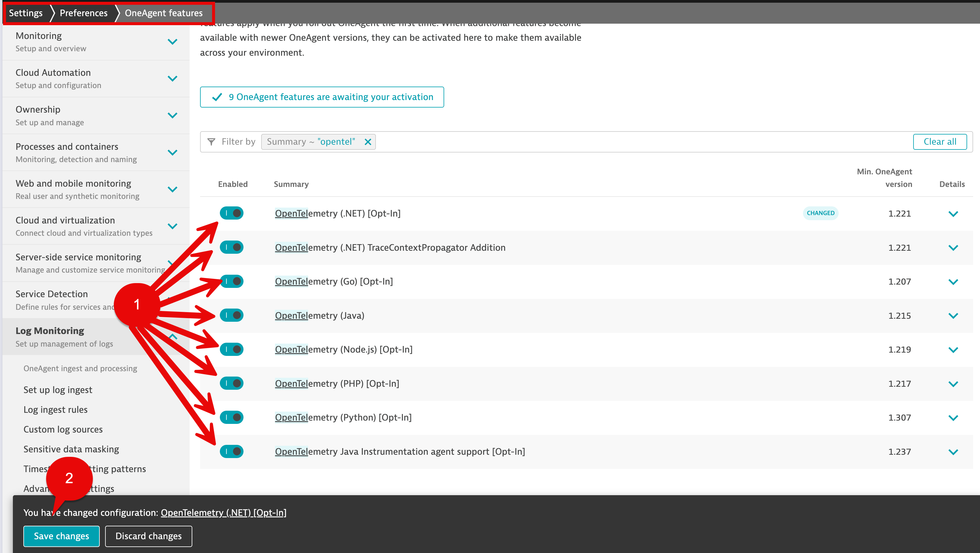Screen dimensions: 980x553
Task: Click Clear all filters button
Action: [940, 142]
